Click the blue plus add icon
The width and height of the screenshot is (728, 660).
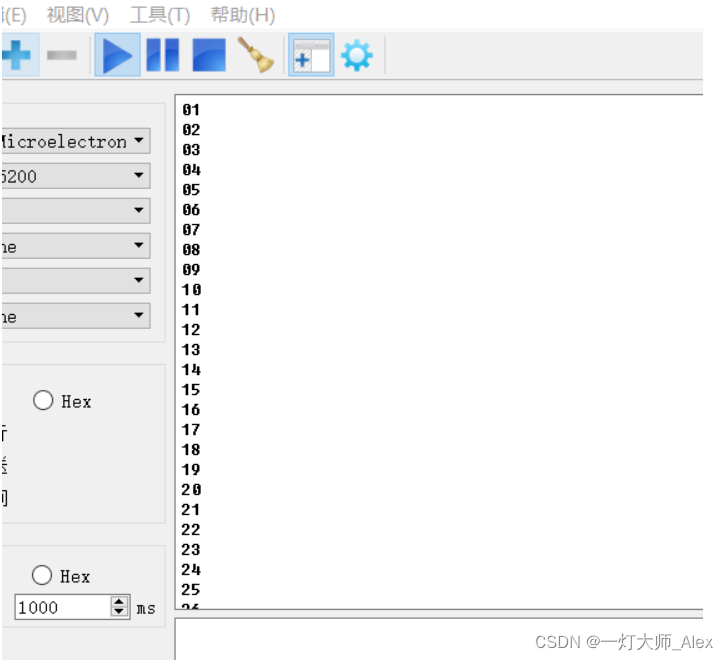coord(17,55)
